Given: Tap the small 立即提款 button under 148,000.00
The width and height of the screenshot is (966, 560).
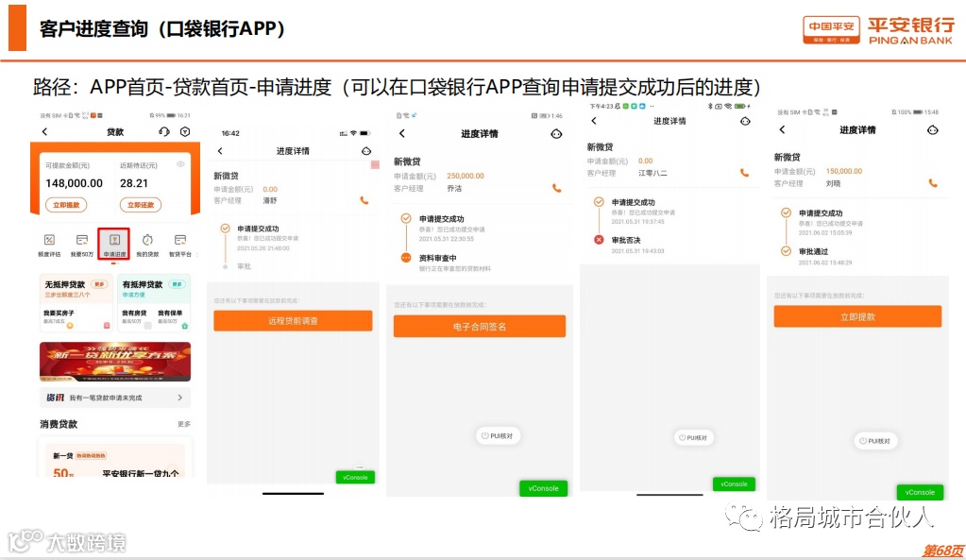Looking at the screenshot, I should (66, 205).
